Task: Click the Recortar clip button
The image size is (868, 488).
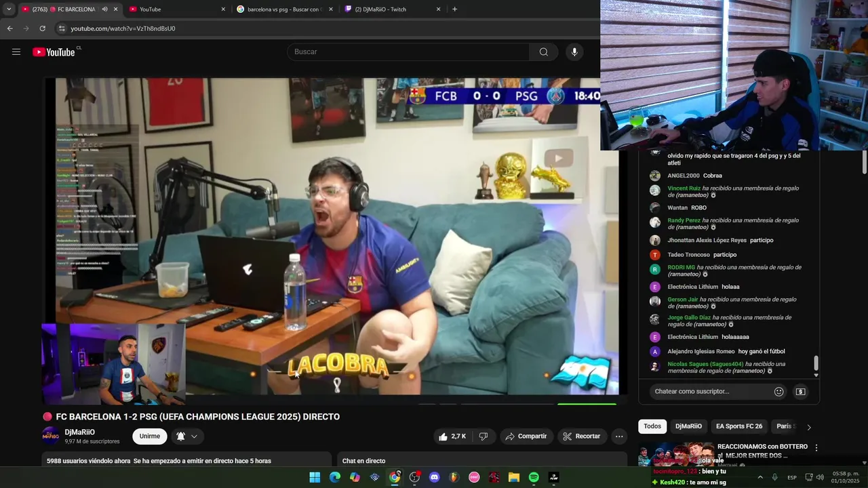Action: point(582,436)
